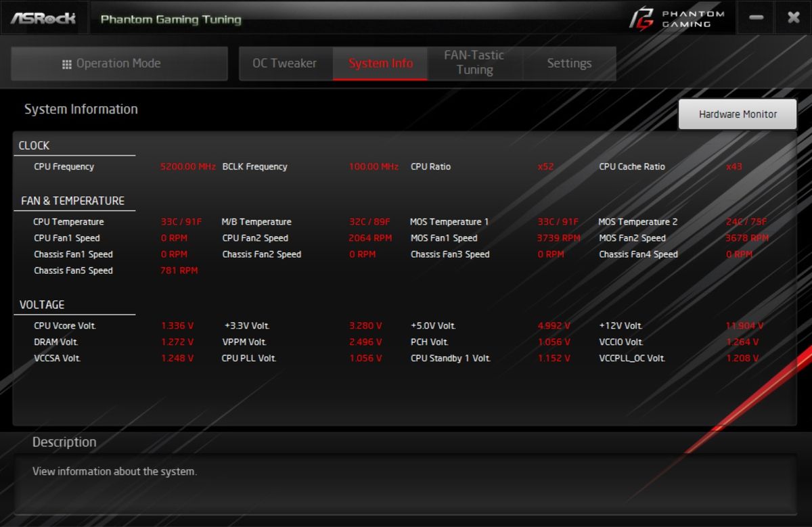Click the +12V Volt. value 11.904 V
Viewport: 812px width, 527px height.
point(745,326)
